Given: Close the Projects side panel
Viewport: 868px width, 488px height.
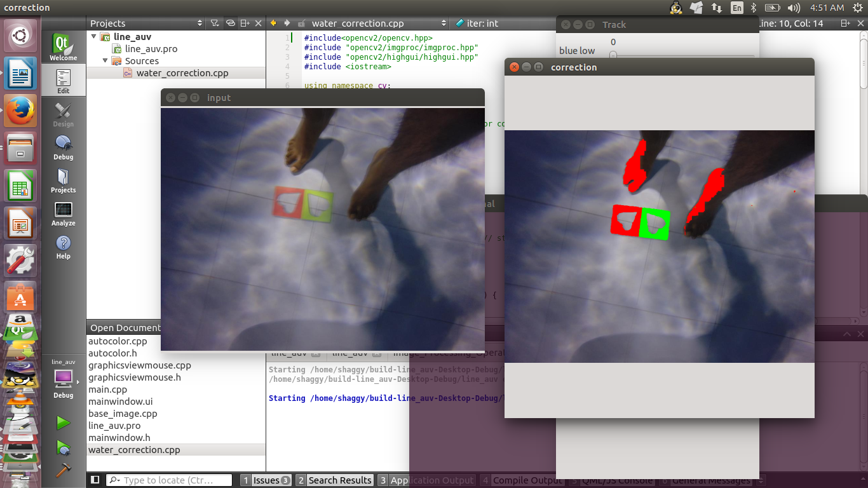Looking at the screenshot, I should click(x=259, y=23).
